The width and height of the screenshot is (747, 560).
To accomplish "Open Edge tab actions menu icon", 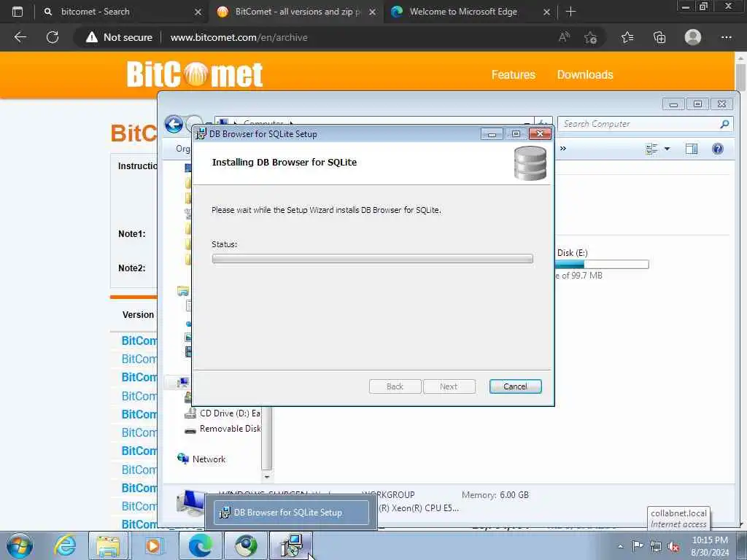I will (18, 12).
